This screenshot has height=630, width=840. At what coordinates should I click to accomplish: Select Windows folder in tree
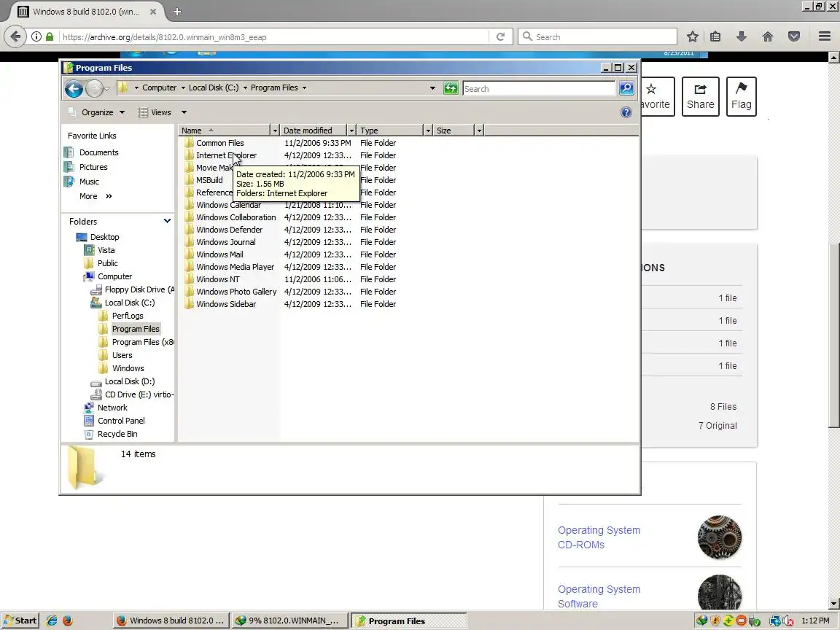click(128, 368)
